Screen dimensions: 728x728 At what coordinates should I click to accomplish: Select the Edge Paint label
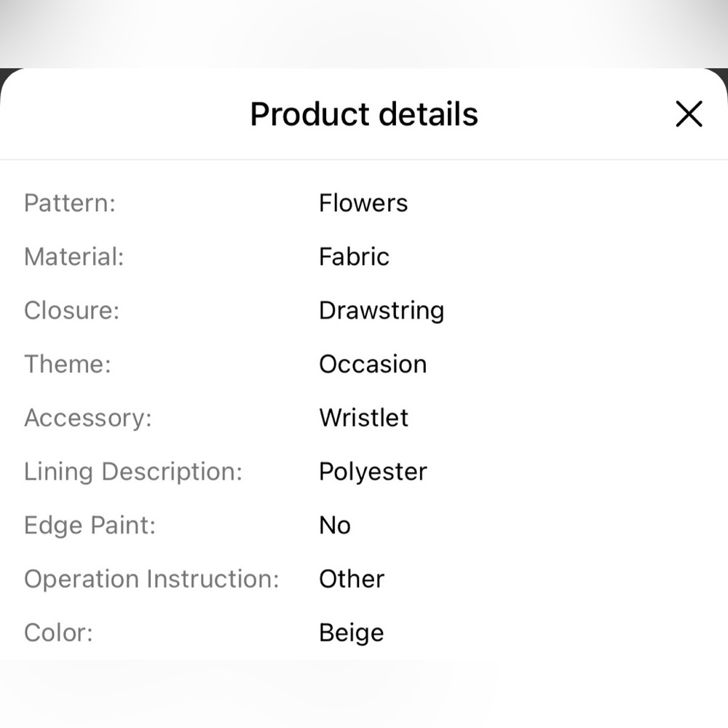click(90, 526)
